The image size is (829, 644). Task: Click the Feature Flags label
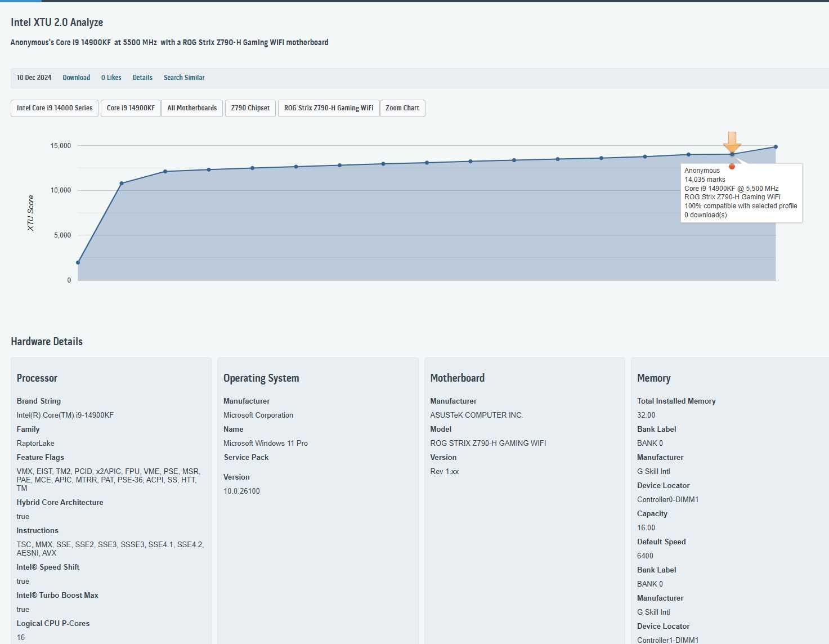click(x=41, y=457)
